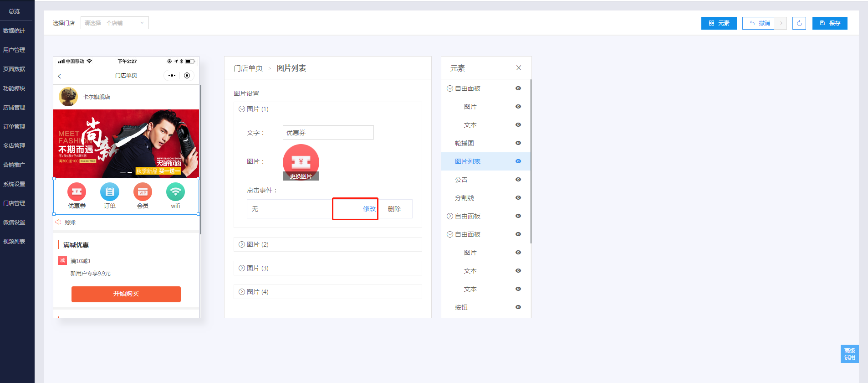Viewport: 868px width, 383px height.
Task: Click the blue order icon in preview
Action: pos(110,192)
